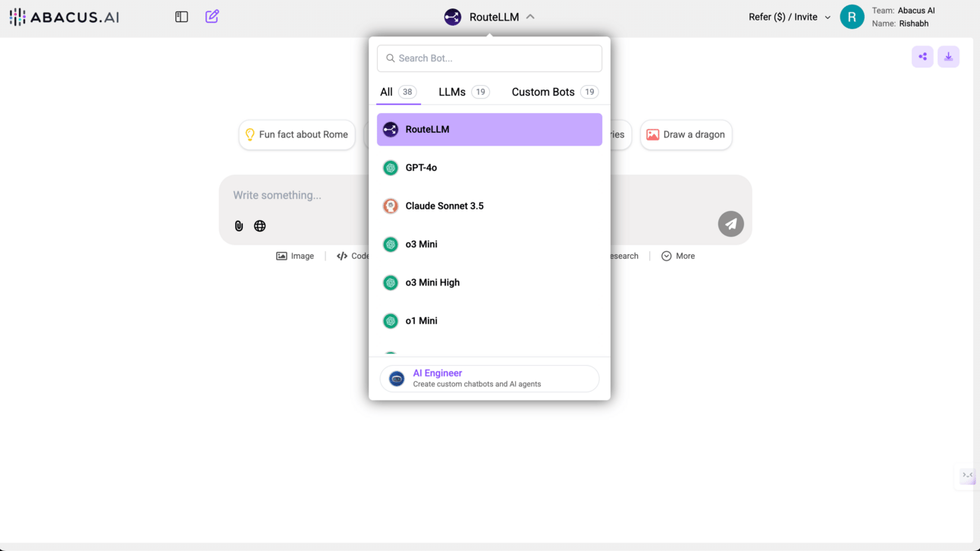Pick the Draw a dragon suggestion
The height and width of the screenshot is (551, 980).
coord(686,135)
